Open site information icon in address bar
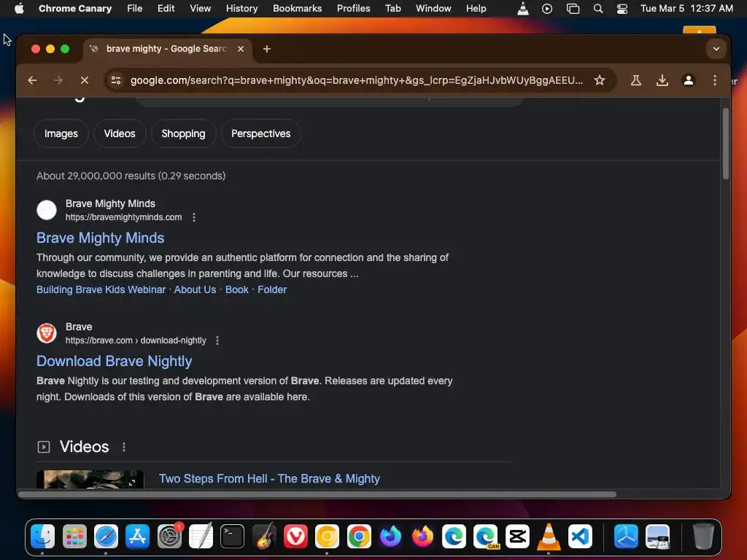 tap(116, 80)
